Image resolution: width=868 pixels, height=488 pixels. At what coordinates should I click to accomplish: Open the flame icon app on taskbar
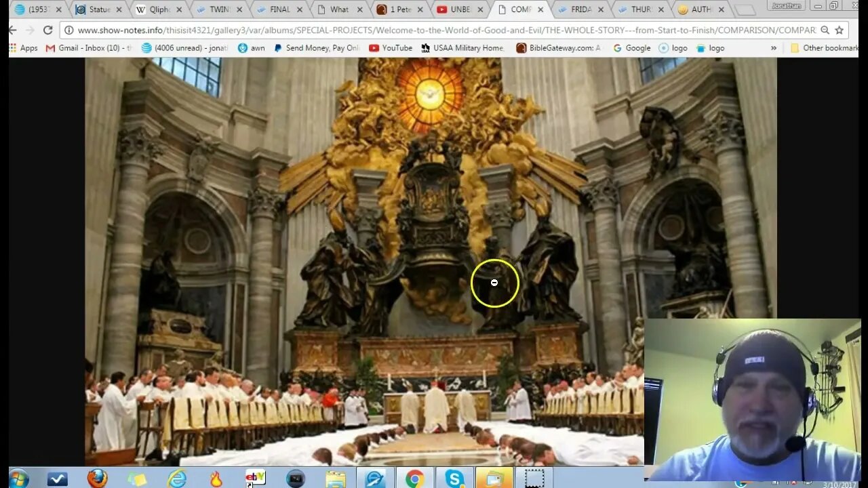tap(216, 479)
